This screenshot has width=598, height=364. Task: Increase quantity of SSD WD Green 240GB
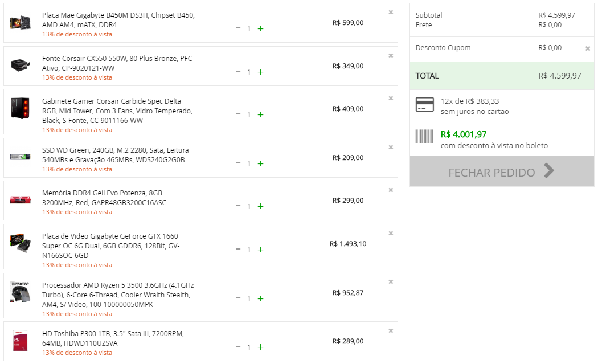(260, 163)
